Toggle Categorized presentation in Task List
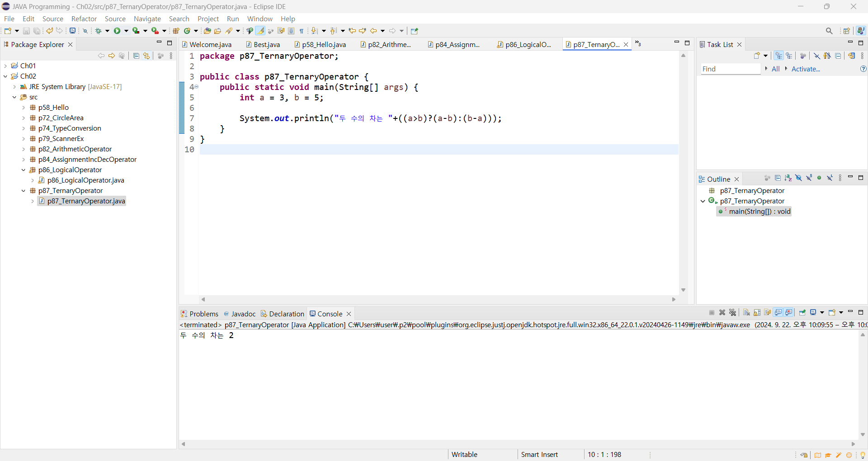868x461 pixels. (x=778, y=56)
